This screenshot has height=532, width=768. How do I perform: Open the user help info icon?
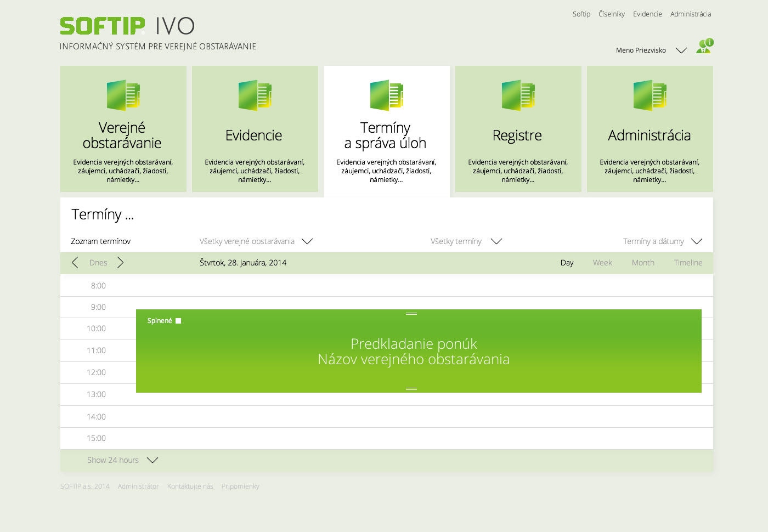704,46
